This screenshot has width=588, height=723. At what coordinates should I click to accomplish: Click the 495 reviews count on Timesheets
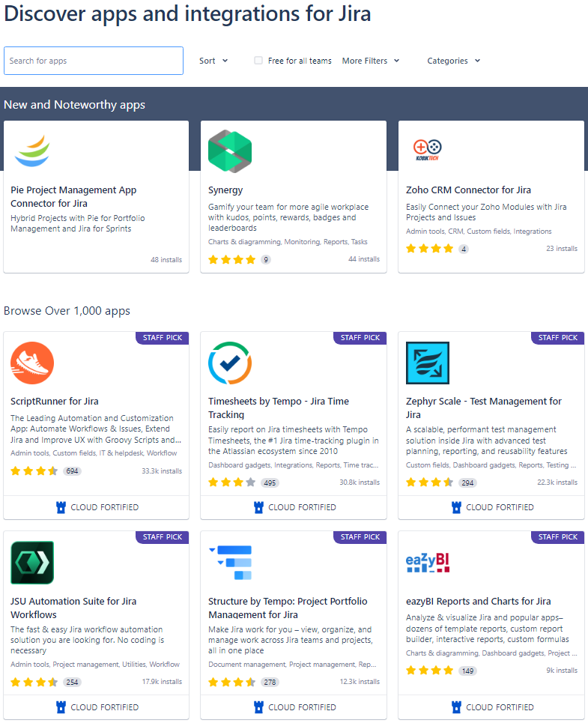click(270, 482)
